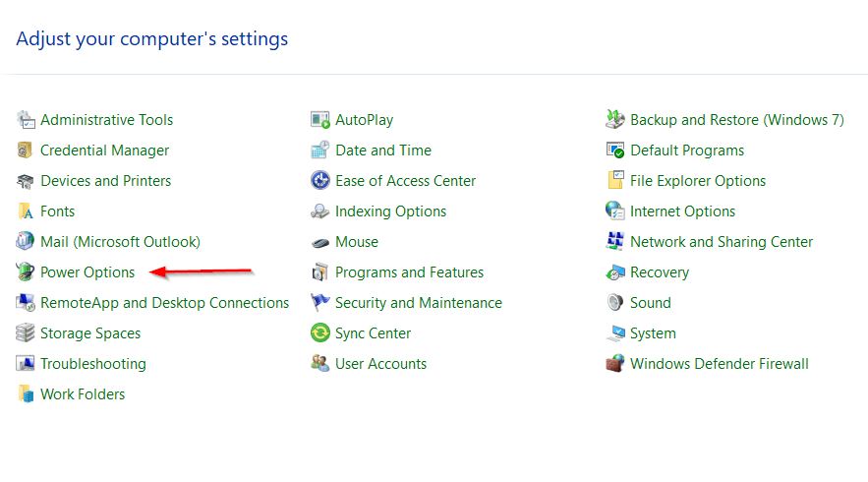Open the File Explorer Options link
Viewport: 868px width, 482px height.
pyautogui.click(x=698, y=181)
